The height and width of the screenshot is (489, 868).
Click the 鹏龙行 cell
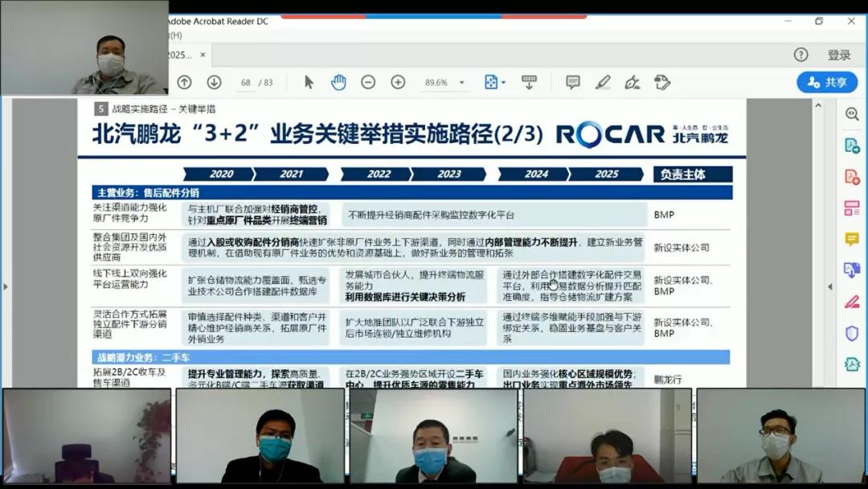point(668,380)
